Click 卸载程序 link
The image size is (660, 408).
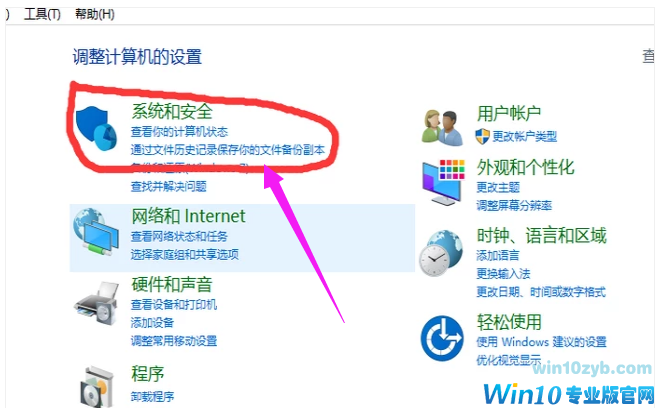click(152, 397)
